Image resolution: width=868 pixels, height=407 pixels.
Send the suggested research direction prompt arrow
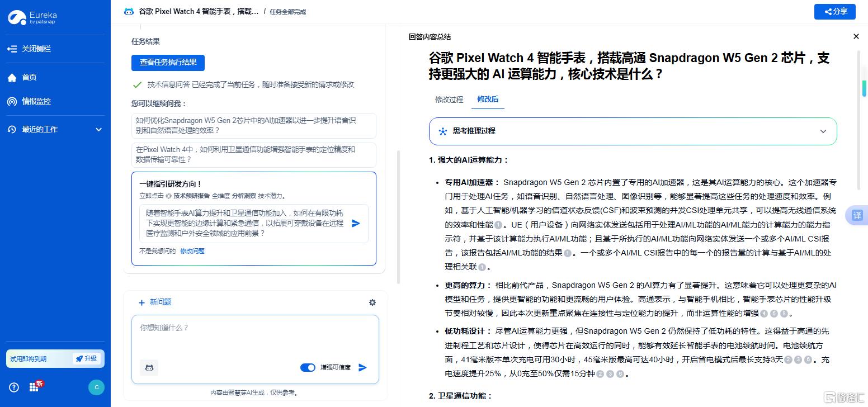356,224
